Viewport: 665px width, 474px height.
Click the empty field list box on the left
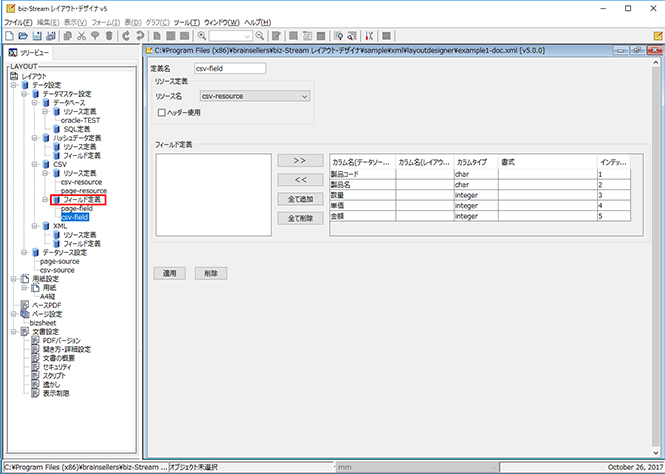click(x=214, y=195)
